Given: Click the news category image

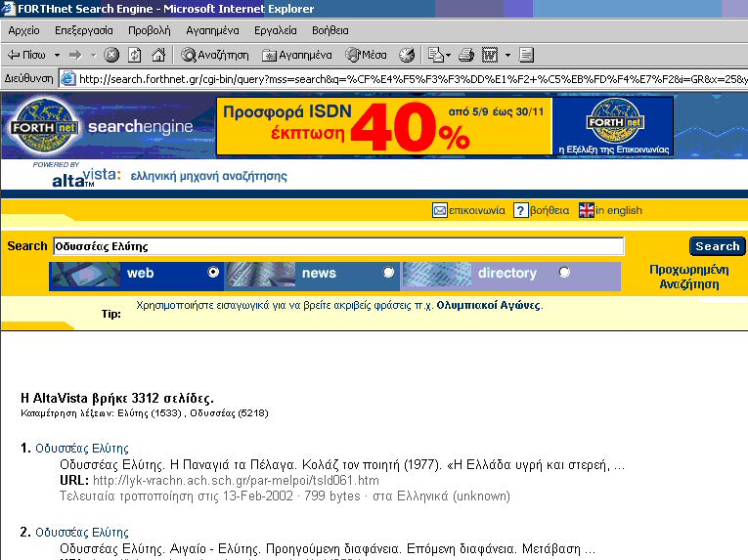Looking at the screenshot, I should [260, 276].
